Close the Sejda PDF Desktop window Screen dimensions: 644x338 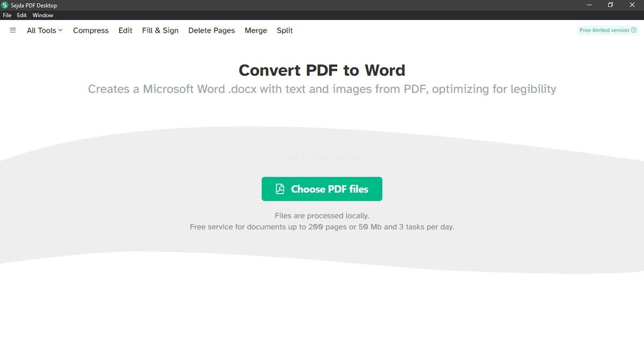point(632,5)
